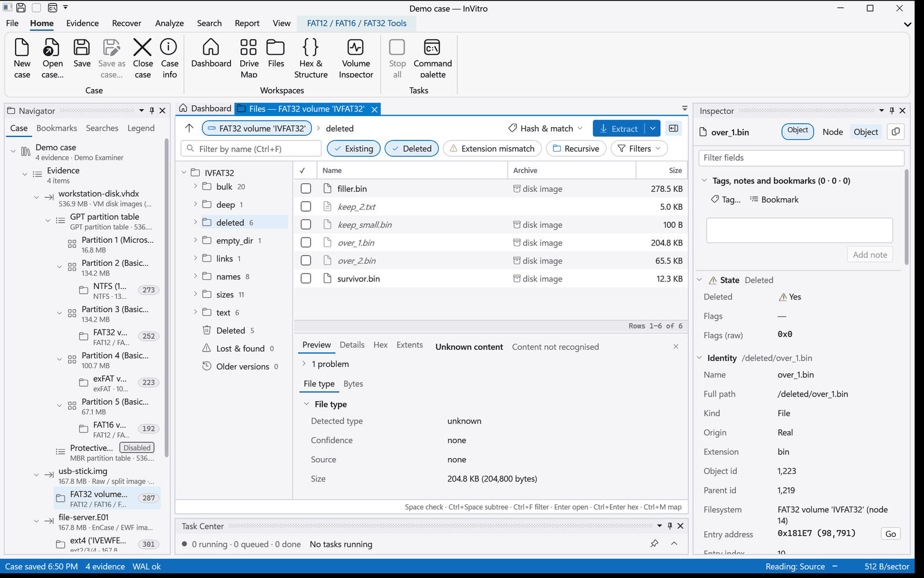Screen dimensions: 924x578
Task: Click the Inspector notes text box
Action: click(x=799, y=230)
